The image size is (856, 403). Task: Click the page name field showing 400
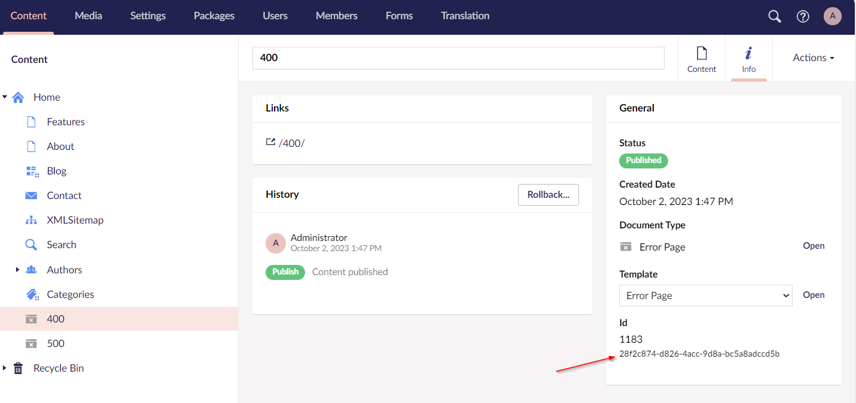pyautogui.click(x=458, y=58)
